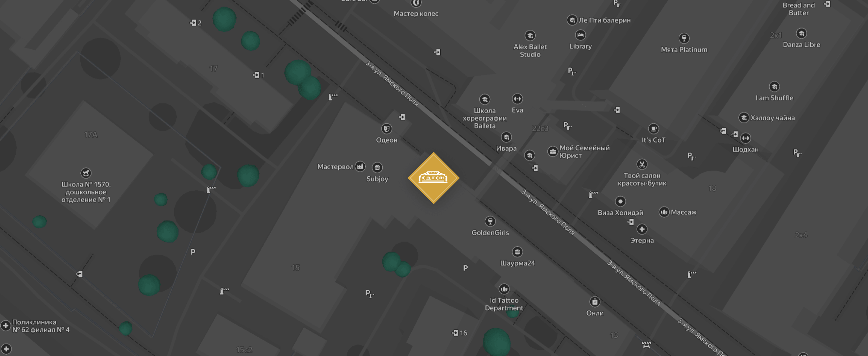
Task: Click the golden Odeon diamond map marker
Action: [433, 178]
